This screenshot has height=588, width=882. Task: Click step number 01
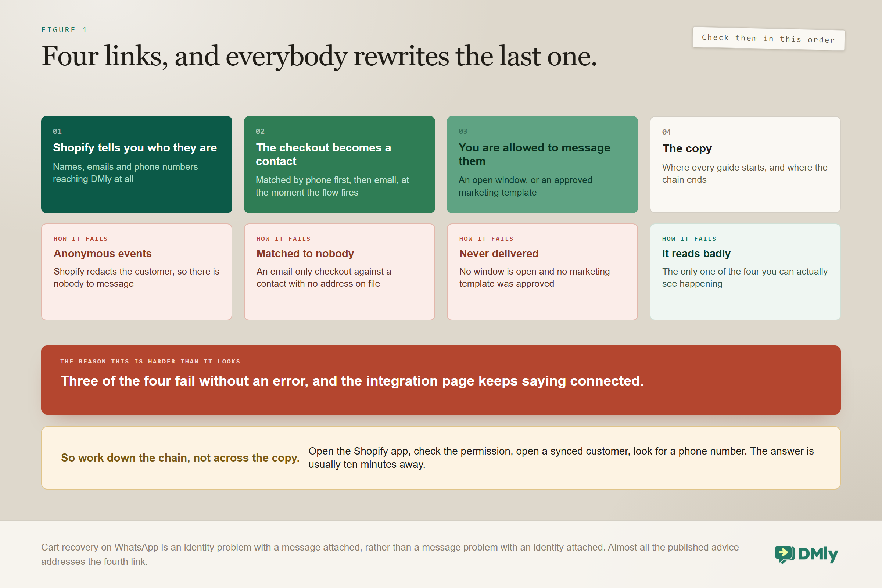coord(57,131)
